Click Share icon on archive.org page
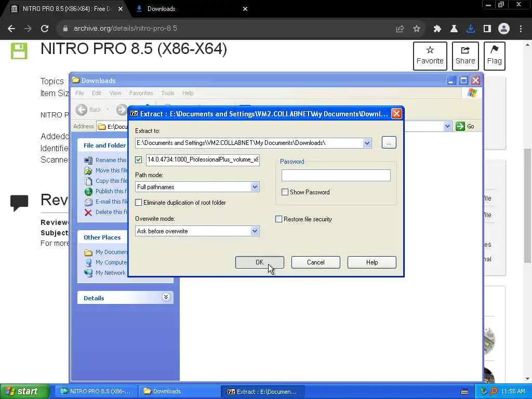 point(465,56)
